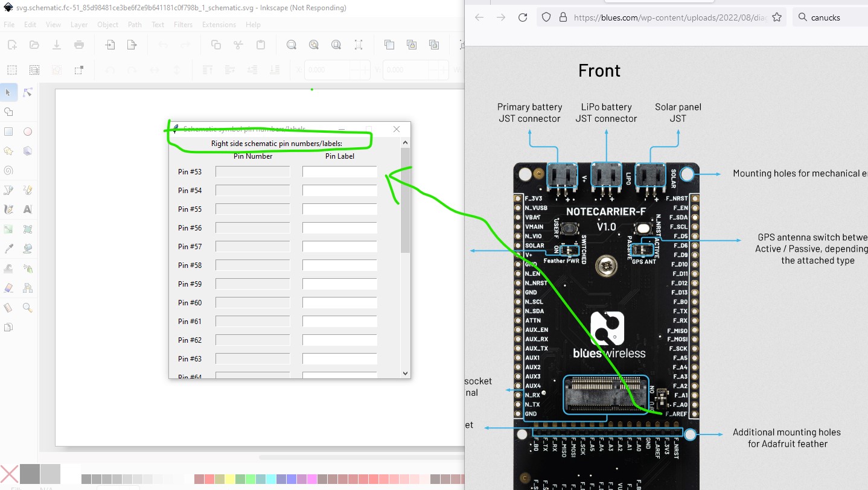
Task: Select the Zoom magnifier tool
Action: coord(27,308)
